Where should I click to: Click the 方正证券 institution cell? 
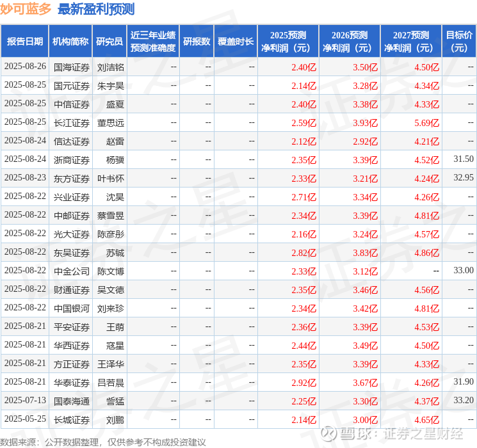coord(72,364)
